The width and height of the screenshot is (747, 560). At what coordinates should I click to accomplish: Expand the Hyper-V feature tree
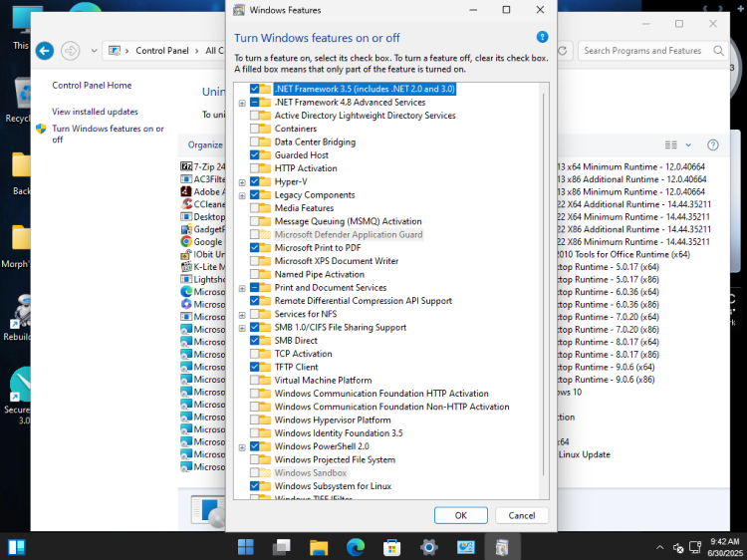click(242, 182)
